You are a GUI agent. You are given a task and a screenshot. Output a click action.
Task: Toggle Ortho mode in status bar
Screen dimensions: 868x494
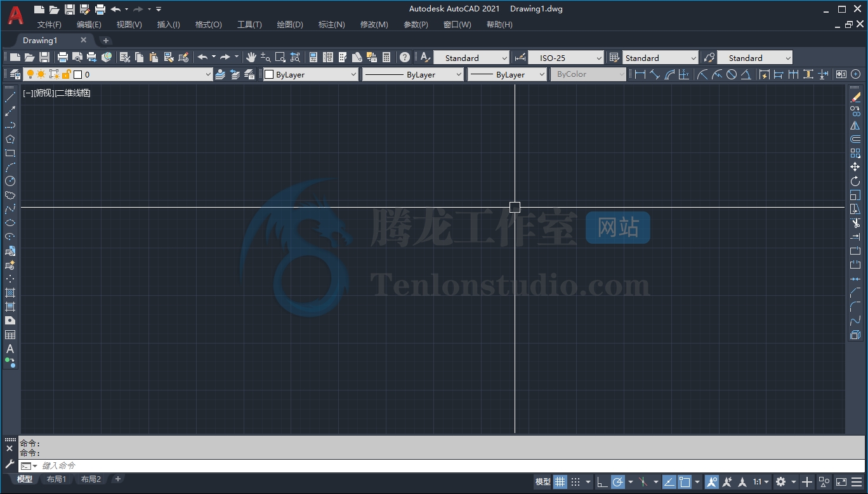tap(602, 482)
